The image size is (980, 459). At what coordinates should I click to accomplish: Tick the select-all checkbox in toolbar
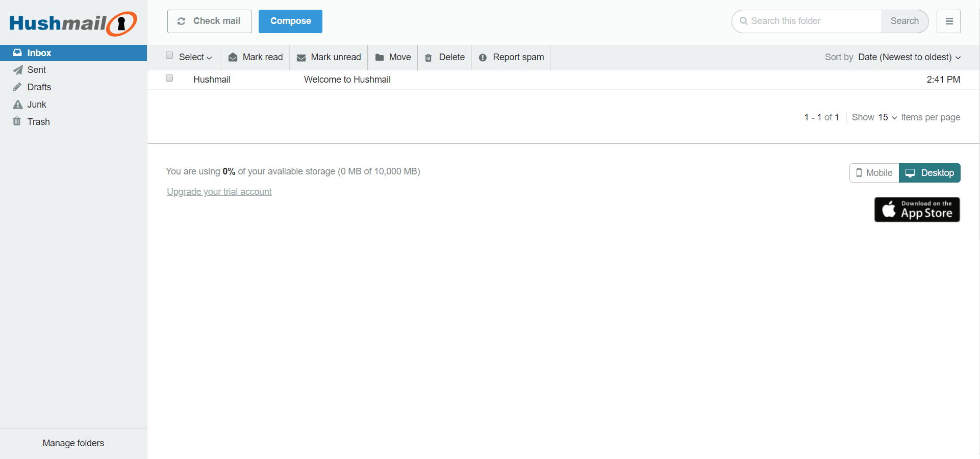169,56
